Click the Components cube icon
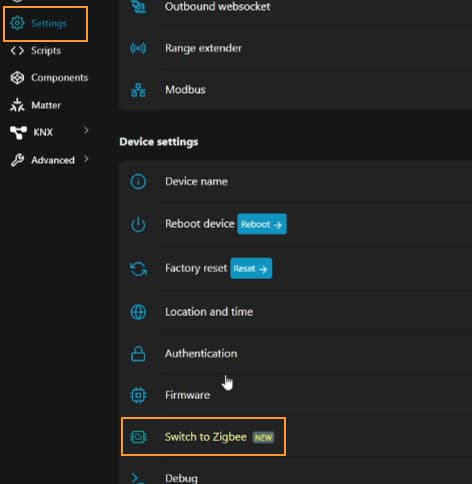The image size is (472, 484). pos(17,78)
